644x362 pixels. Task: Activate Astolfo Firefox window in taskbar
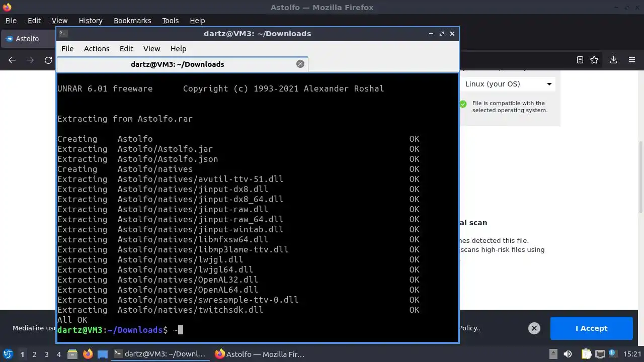[261, 354]
